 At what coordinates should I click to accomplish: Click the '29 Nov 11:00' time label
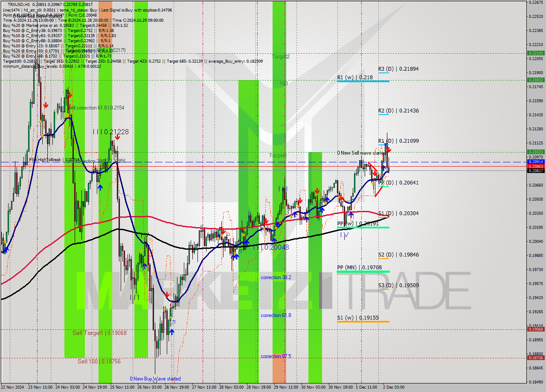click(286, 387)
